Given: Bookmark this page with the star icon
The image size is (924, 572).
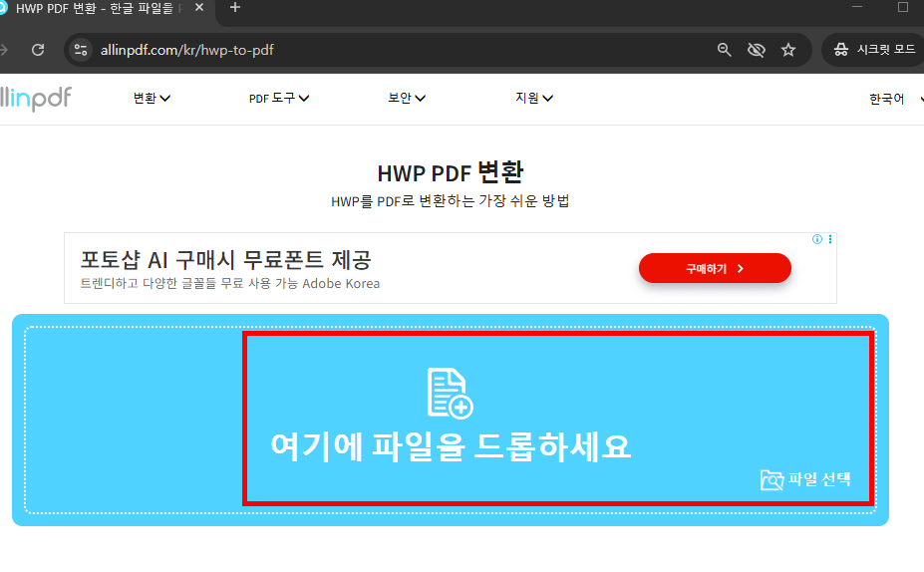Looking at the screenshot, I should click(787, 50).
